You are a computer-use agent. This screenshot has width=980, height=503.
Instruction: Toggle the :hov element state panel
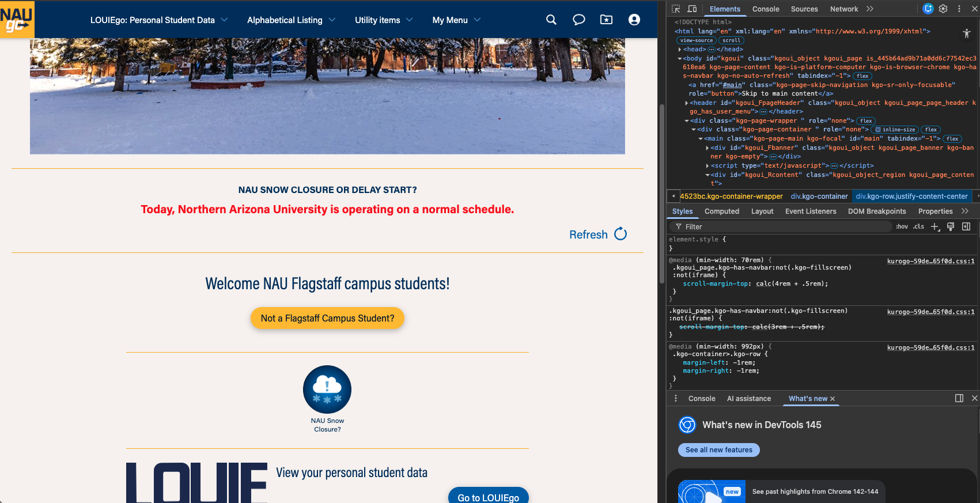coord(902,227)
